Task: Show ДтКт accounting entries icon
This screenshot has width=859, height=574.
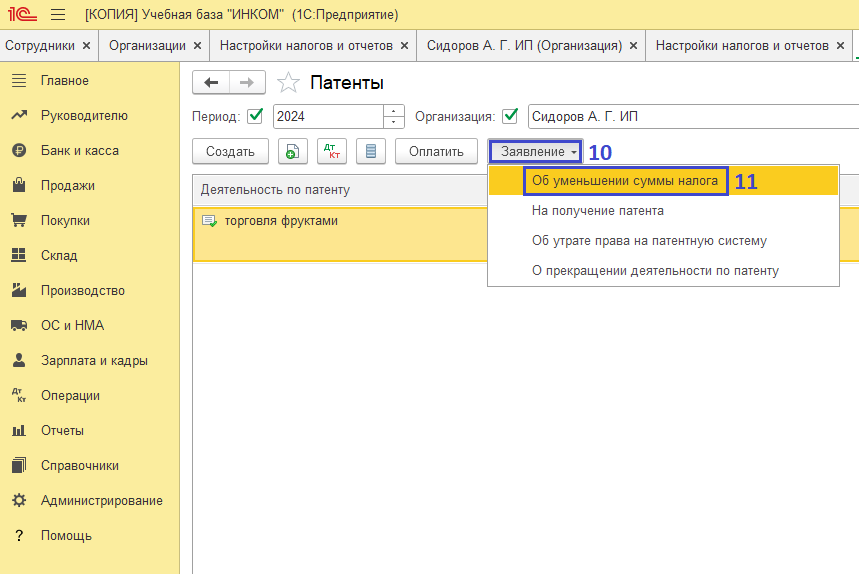Action: point(331,151)
